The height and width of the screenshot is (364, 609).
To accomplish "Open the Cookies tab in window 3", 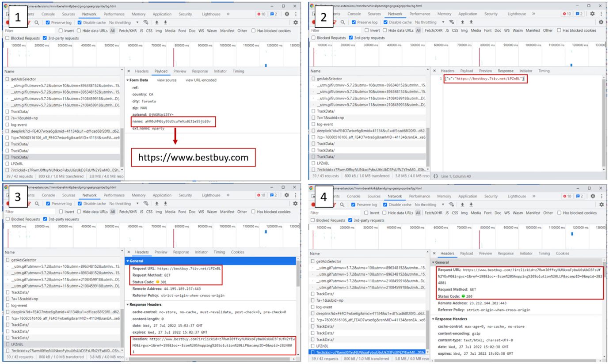I will [237, 252].
